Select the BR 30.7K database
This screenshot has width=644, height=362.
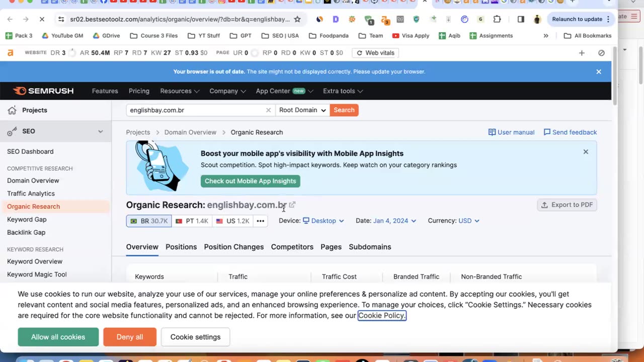(149, 221)
